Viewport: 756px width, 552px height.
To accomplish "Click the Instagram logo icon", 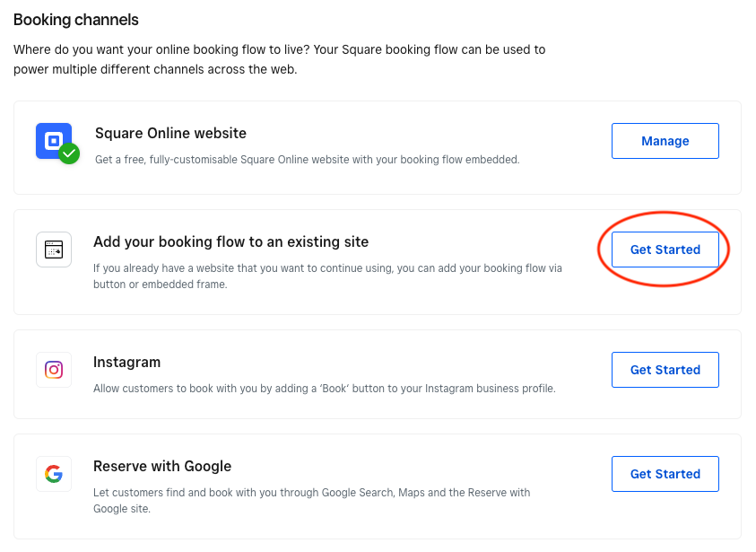I will click(x=54, y=370).
